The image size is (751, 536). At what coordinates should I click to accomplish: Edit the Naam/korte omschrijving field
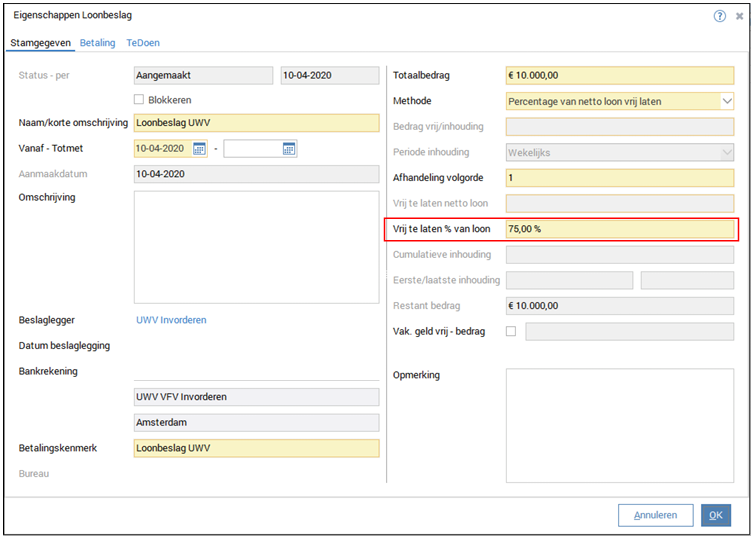(x=256, y=124)
